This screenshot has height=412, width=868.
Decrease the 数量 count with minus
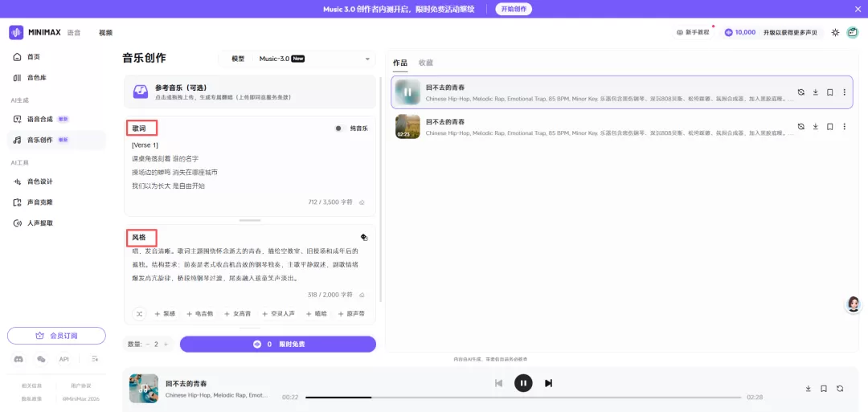click(148, 344)
